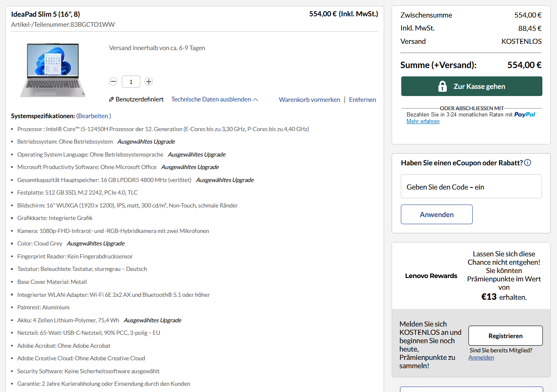Click Registrieren to join Lenovo Rewards
The width and height of the screenshot is (557, 392).
(x=505, y=335)
